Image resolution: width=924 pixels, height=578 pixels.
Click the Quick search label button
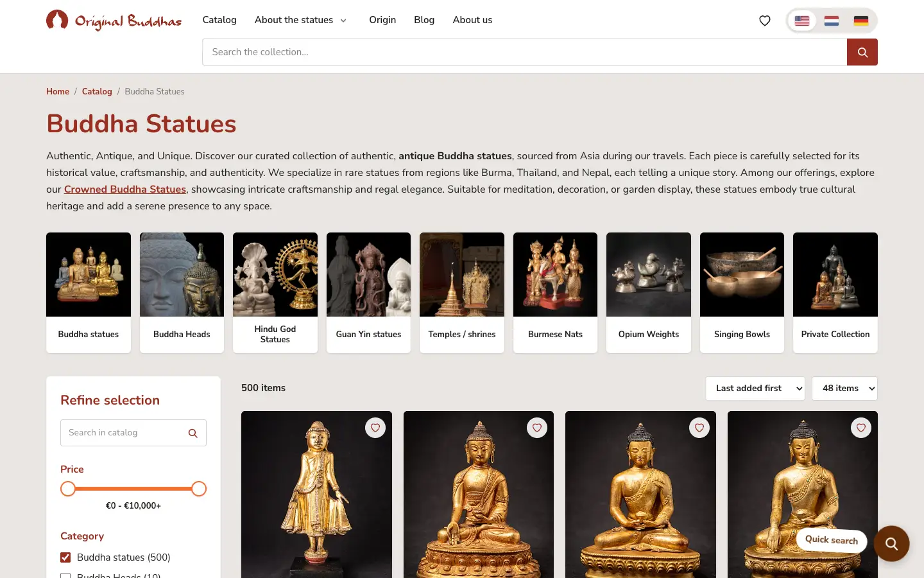pyautogui.click(x=832, y=540)
